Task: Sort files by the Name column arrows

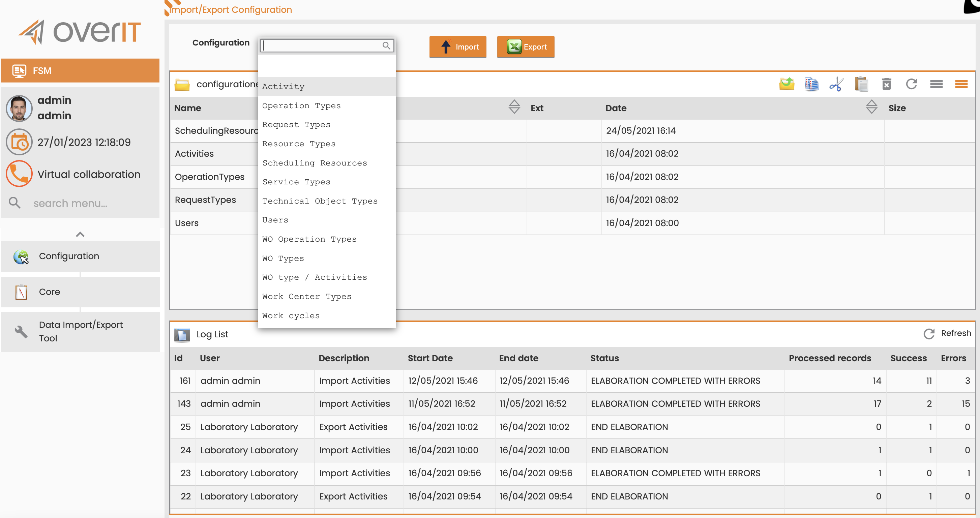Action: [514, 107]
